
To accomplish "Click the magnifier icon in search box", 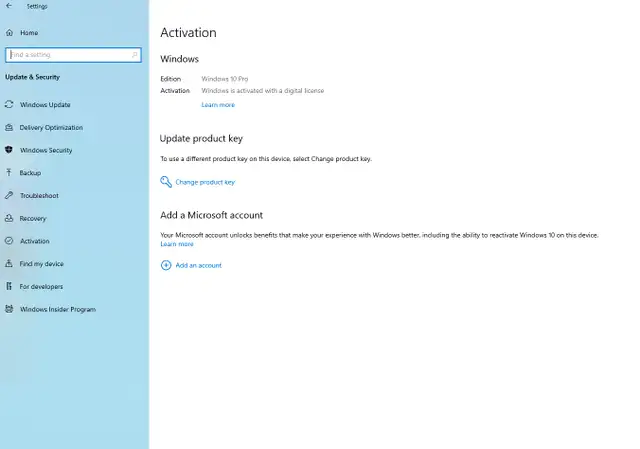I will click(134, 55).
